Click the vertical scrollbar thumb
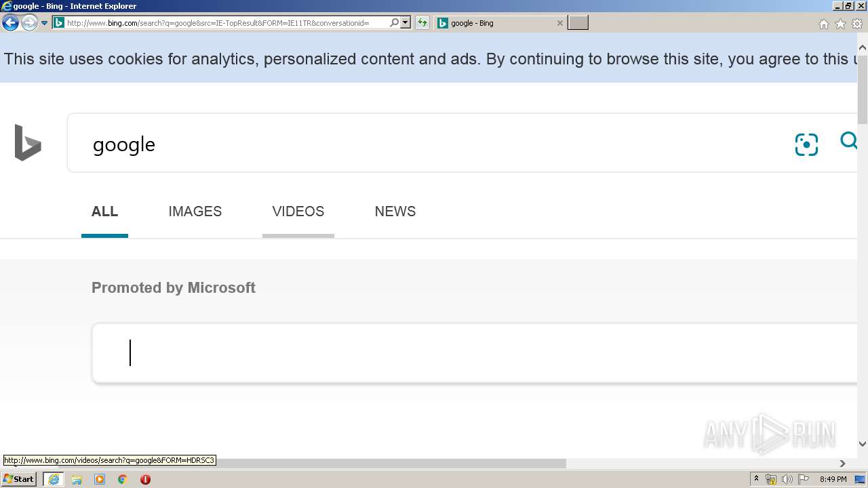This screenshot has width=868, height=488. coord(863,90)
